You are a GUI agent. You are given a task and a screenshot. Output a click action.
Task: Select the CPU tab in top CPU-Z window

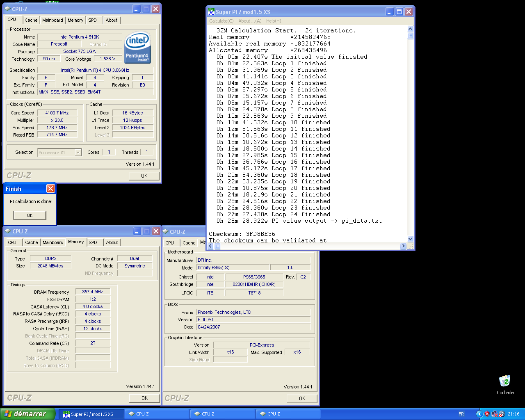click(12, 19)
